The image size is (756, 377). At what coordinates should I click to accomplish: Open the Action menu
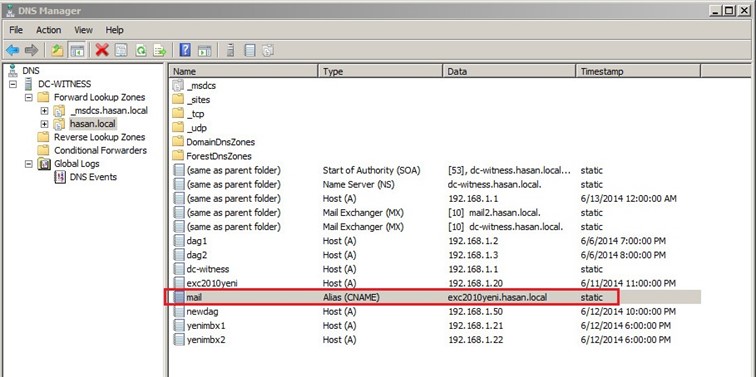tap(49, 30)
